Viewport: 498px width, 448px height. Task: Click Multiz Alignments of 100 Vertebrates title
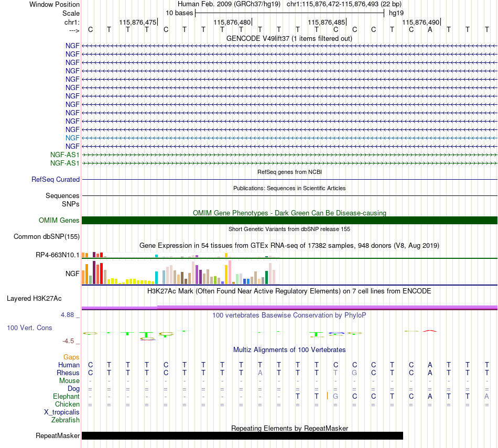click(289, 349)
